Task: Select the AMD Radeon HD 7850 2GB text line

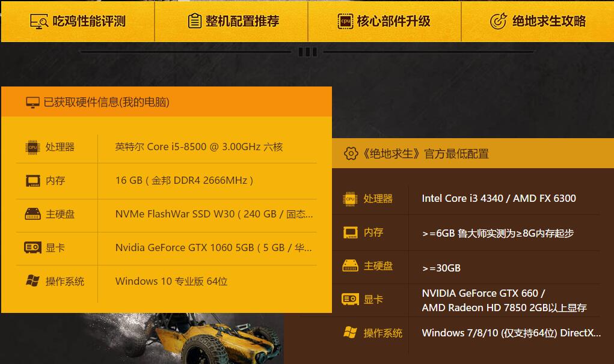Action: pyautogui.click(x=505, y=308)
